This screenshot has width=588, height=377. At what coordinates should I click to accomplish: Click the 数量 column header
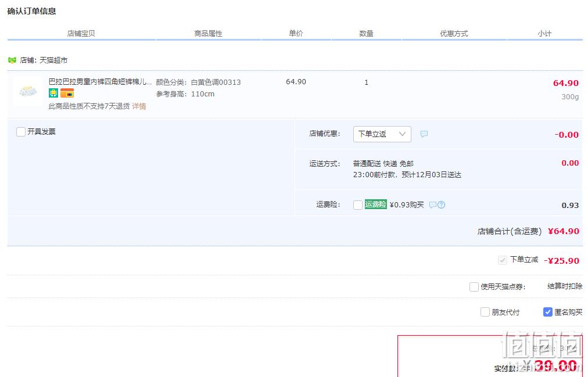click(x=367, y=33)
